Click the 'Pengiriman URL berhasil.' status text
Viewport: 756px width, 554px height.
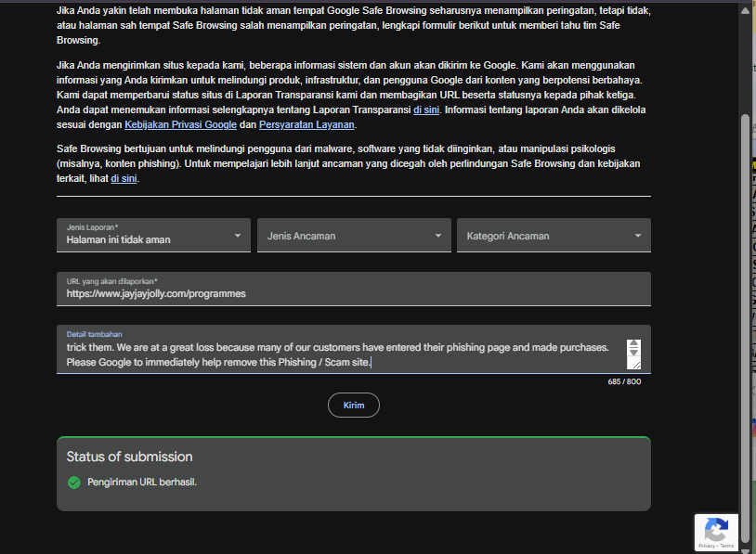(142, 483)
